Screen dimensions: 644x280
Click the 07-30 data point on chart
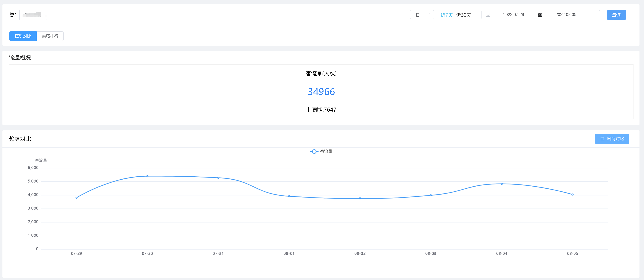pos(147,176)
